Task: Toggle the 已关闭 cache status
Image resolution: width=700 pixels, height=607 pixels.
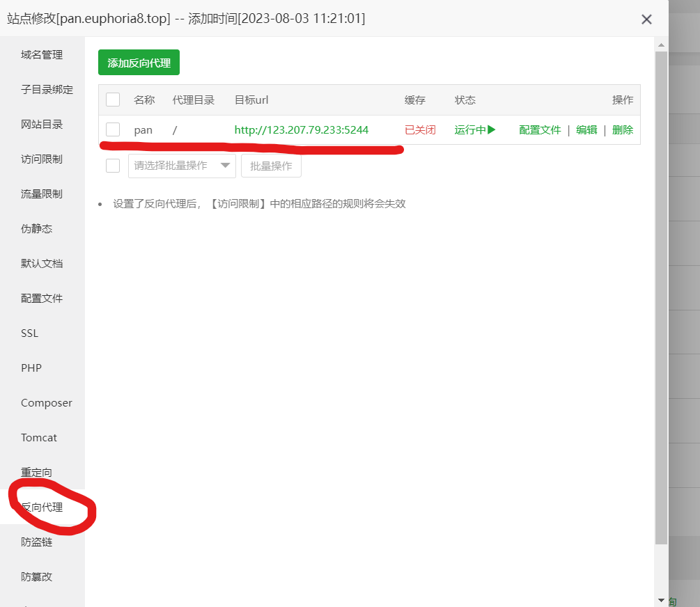Action: (x=420, y=130)
